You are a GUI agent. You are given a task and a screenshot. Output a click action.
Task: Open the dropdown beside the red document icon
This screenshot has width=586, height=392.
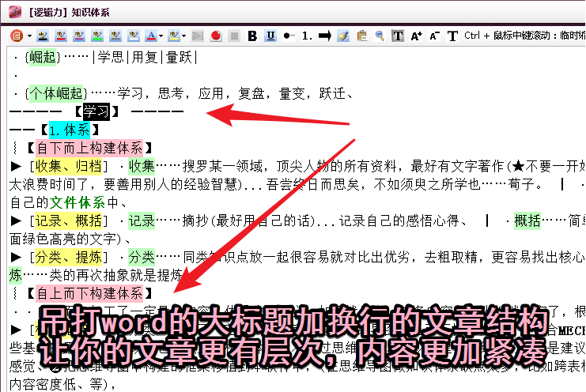(x=29, y=36)
